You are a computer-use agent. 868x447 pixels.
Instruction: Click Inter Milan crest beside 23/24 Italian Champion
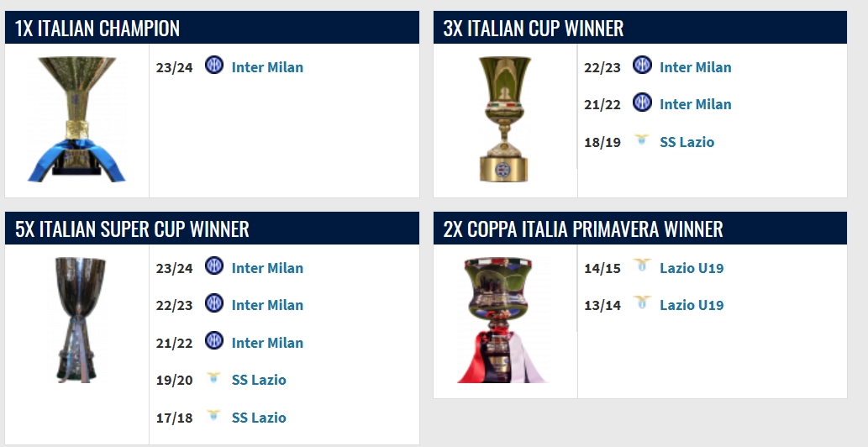(214, 66)
